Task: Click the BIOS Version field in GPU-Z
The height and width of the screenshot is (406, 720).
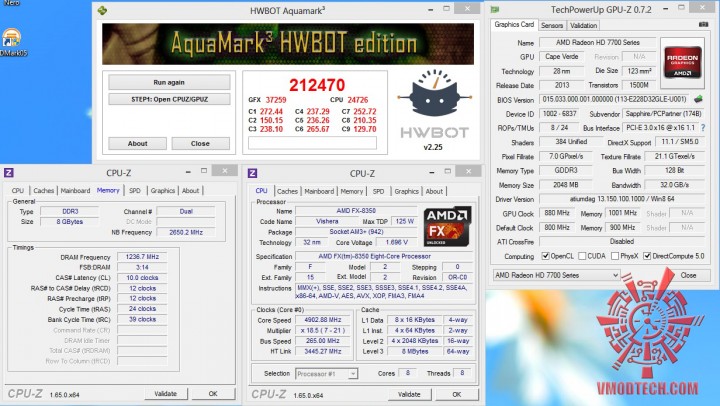Action: point(614,99)
